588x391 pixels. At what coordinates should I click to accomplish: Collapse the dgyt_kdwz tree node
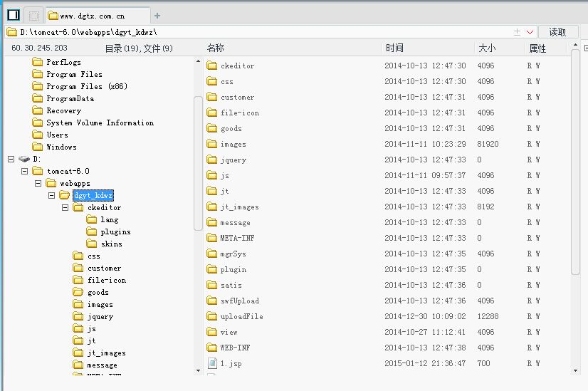point(52,195)
